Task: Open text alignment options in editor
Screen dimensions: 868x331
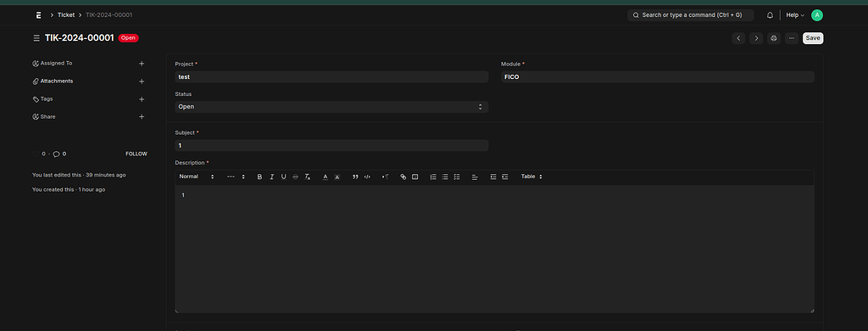Action: click(475, 177)
